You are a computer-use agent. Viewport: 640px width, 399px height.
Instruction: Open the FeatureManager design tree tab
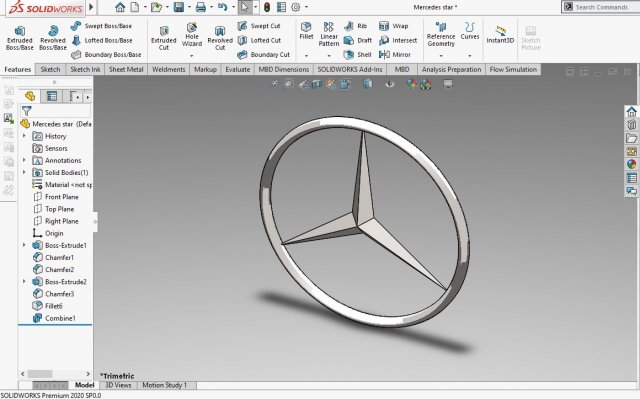pos(30,96)
